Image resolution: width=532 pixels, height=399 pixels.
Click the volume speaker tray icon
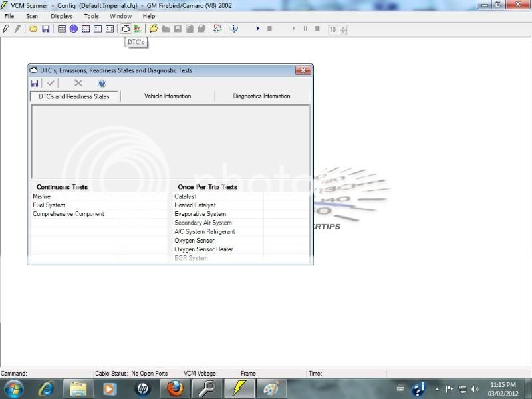(475, 389)
